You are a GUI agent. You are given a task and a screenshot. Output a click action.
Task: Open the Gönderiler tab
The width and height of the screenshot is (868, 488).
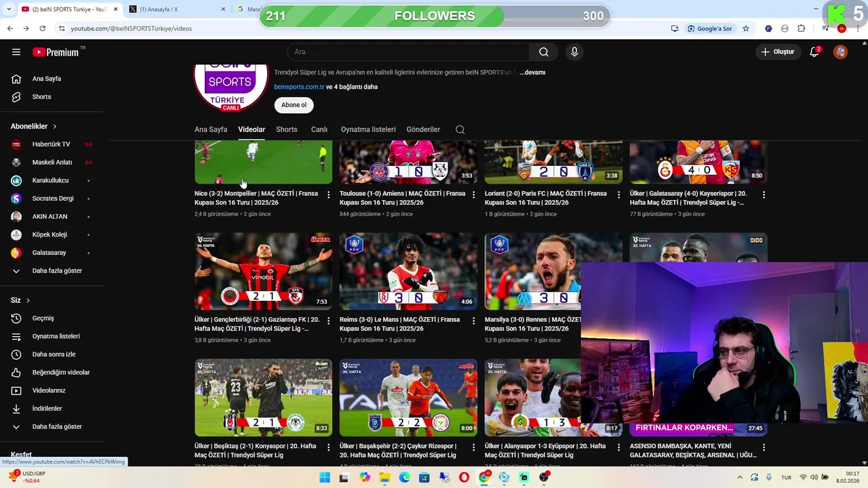tap(423, 129)
